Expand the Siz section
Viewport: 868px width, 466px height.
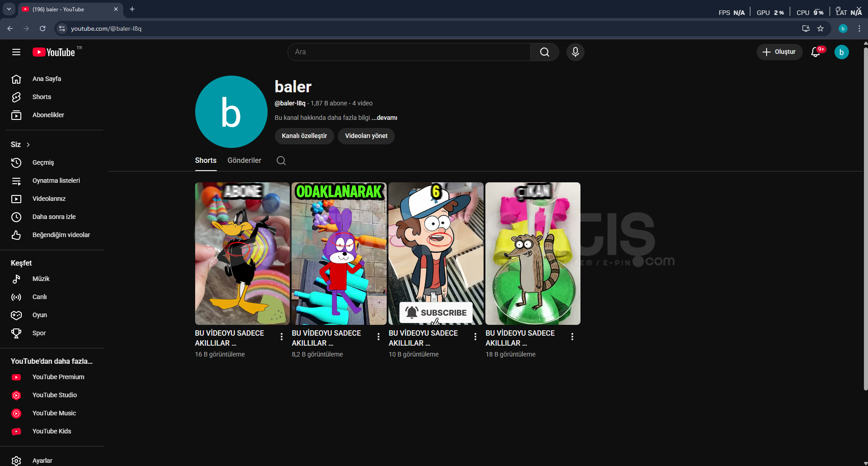click(x=20, y=144)
